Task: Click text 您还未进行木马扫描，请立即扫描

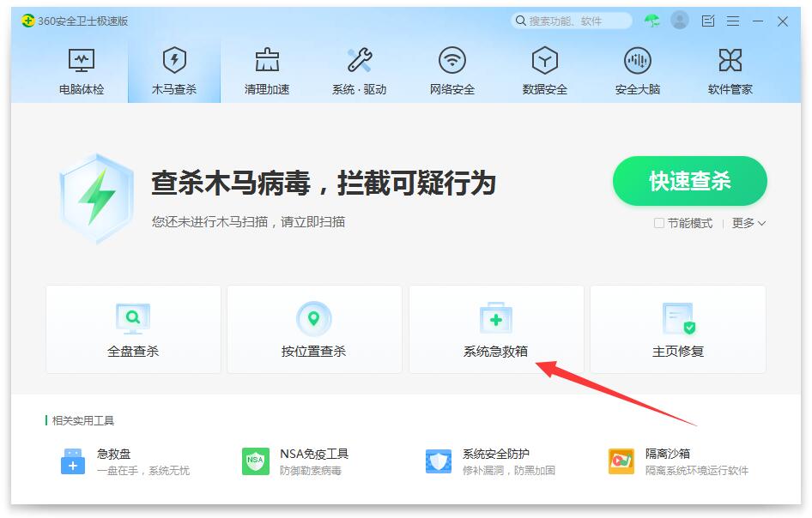Action: coord(248,222)
